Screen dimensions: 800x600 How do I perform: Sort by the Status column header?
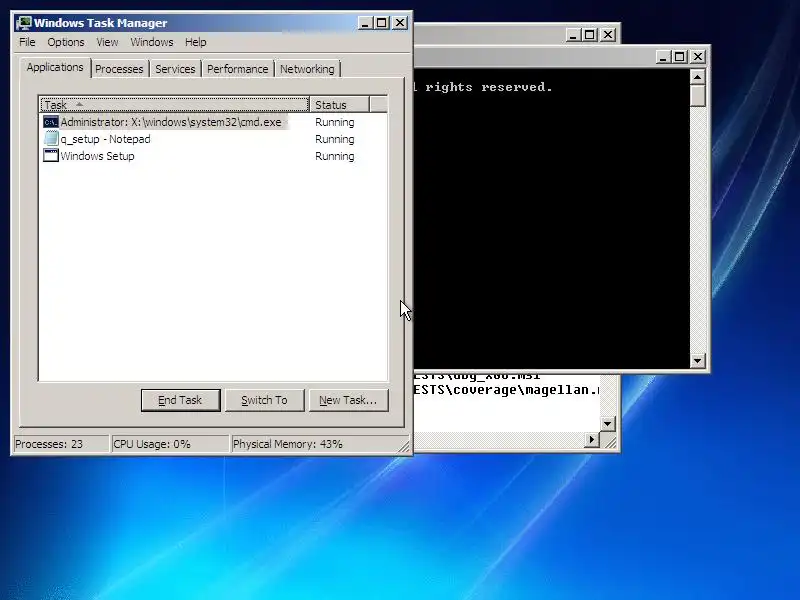339,105
